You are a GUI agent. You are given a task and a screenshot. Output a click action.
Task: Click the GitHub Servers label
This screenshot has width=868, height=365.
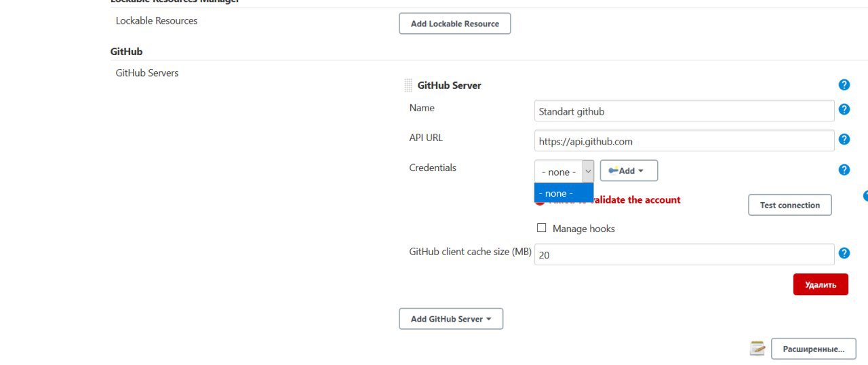coord(147,73)
